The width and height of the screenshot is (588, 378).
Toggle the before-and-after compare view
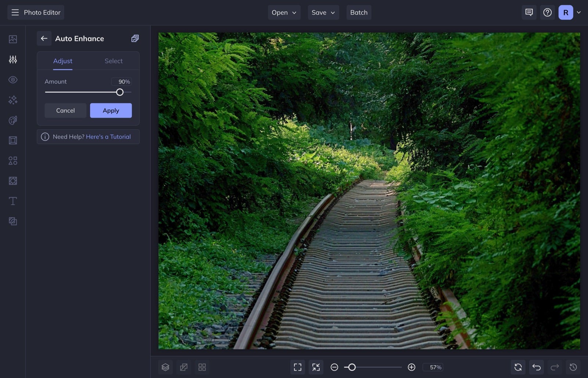(x=184, y=367)
